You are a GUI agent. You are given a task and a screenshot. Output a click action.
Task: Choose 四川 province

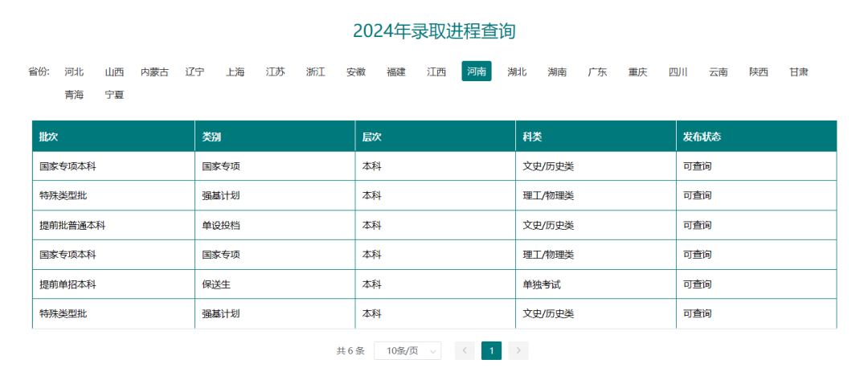678,72
